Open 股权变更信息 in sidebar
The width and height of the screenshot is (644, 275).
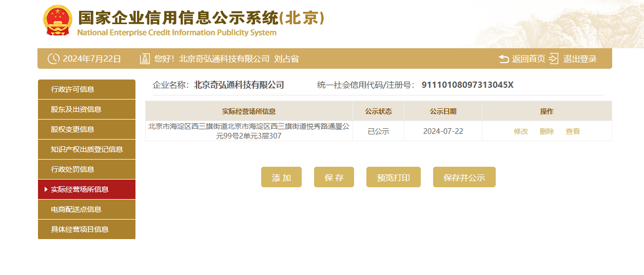click(x=87, y=129)
